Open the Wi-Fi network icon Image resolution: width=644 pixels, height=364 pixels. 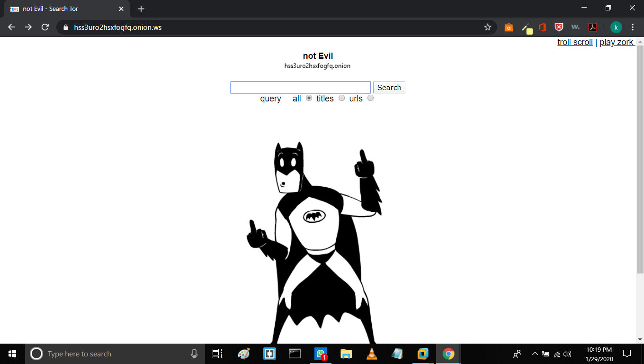pos(557,354)
